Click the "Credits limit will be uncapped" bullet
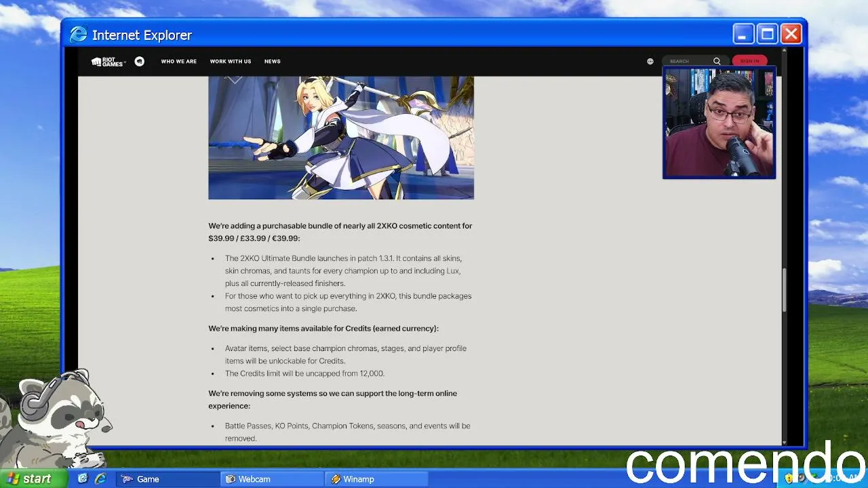The image size is (868, 488). (x=304, y=373)
